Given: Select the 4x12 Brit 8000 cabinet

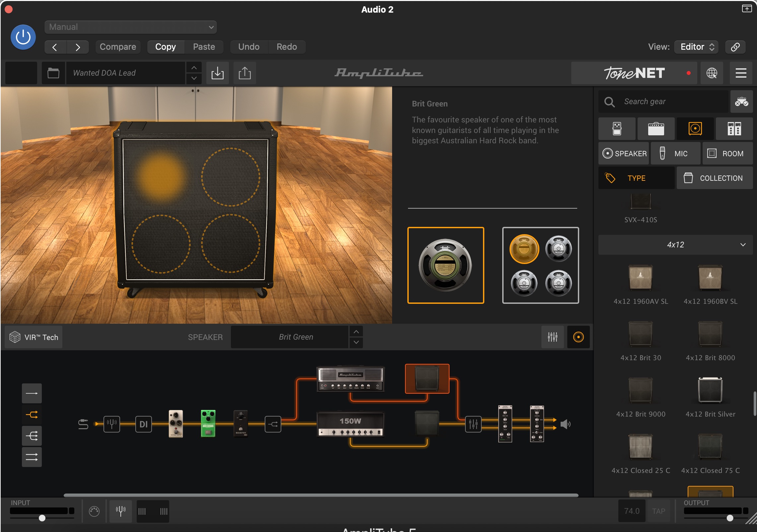Looking at the screenshot, I should [x=710, y=341].
